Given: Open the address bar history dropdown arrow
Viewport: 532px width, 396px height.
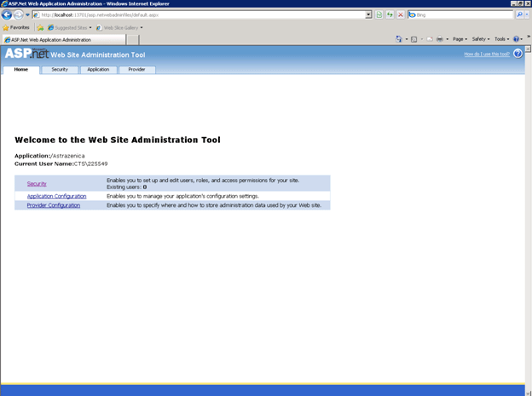Looking at the screenshot, I should coord(369,15).
